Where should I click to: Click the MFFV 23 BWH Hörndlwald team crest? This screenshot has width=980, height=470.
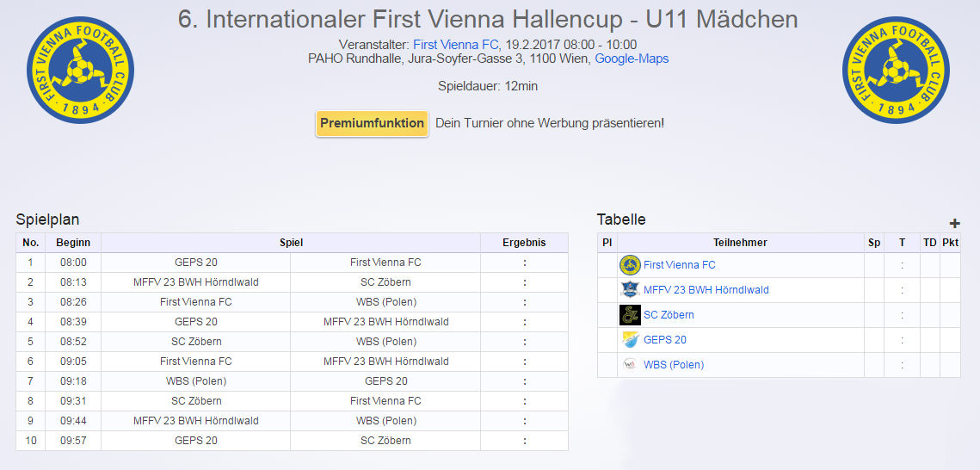coord(630,290)
